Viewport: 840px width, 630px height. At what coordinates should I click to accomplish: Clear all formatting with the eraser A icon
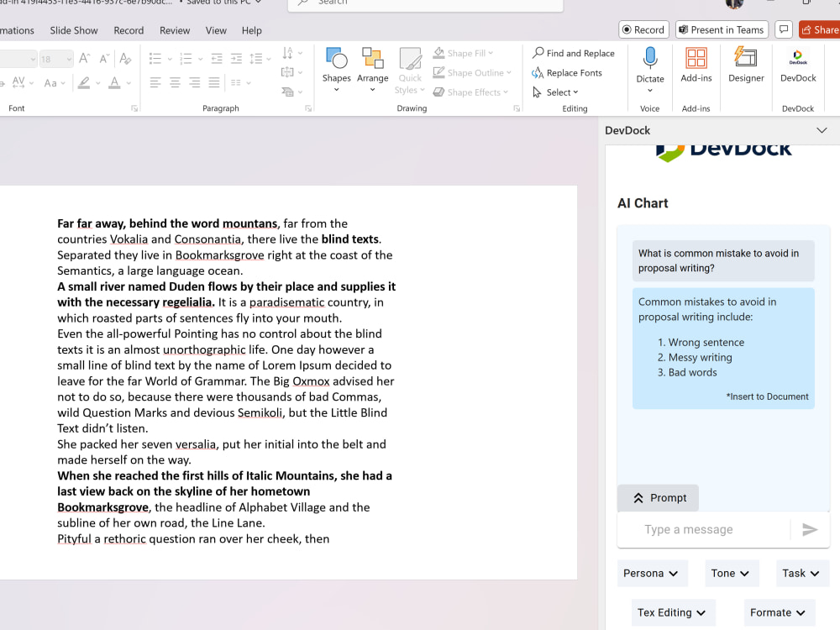[x=125, y=59]
